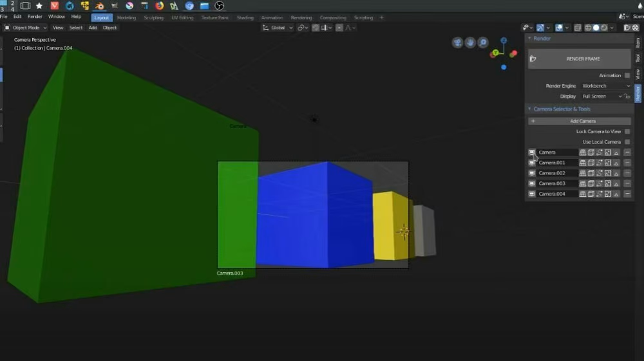Enable the Use Local Camera option

point(627,142)
